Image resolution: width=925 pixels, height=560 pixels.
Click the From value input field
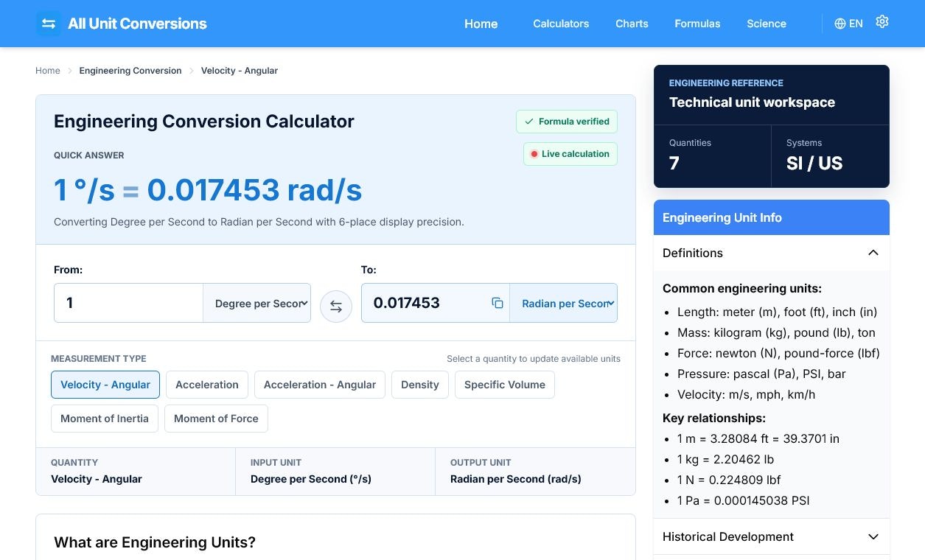(x=128, y=303)
